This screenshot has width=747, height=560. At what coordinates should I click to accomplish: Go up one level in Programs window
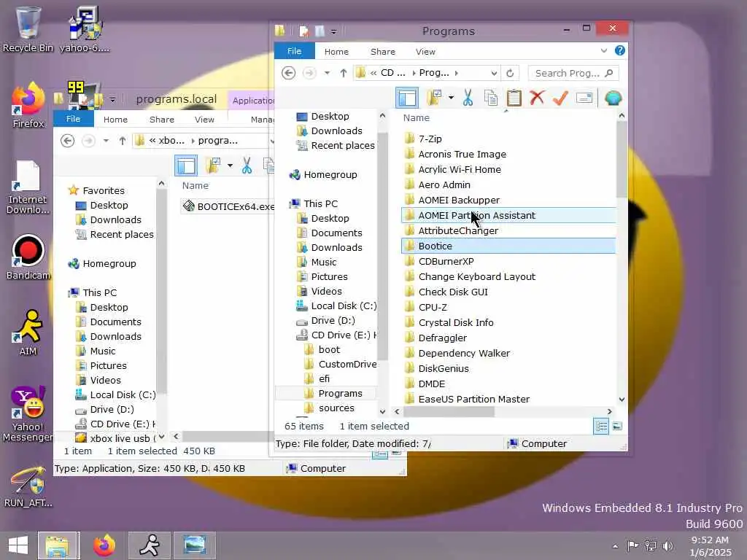click(344, 73)
